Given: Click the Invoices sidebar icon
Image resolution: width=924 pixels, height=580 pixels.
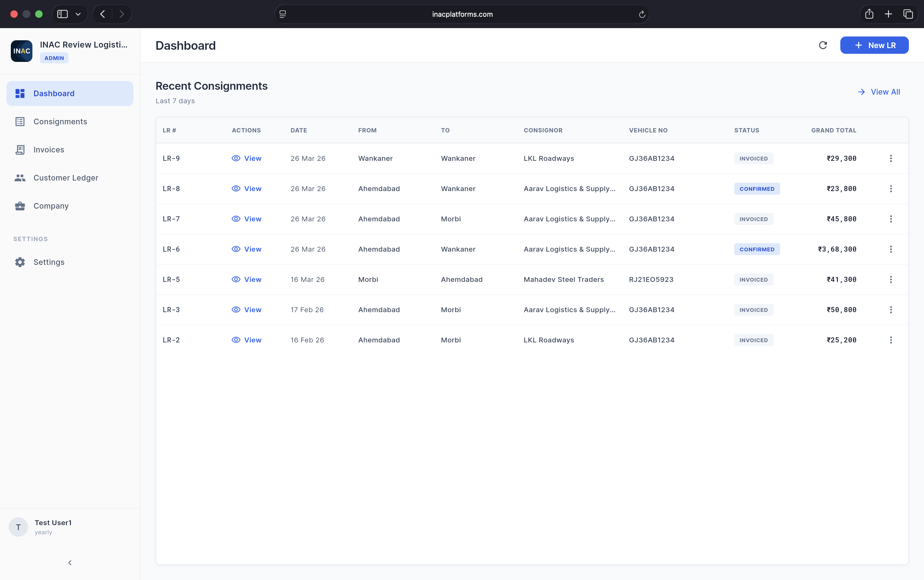Looking at the screenshot, I should pyautogui.click(x=20, y=150).
